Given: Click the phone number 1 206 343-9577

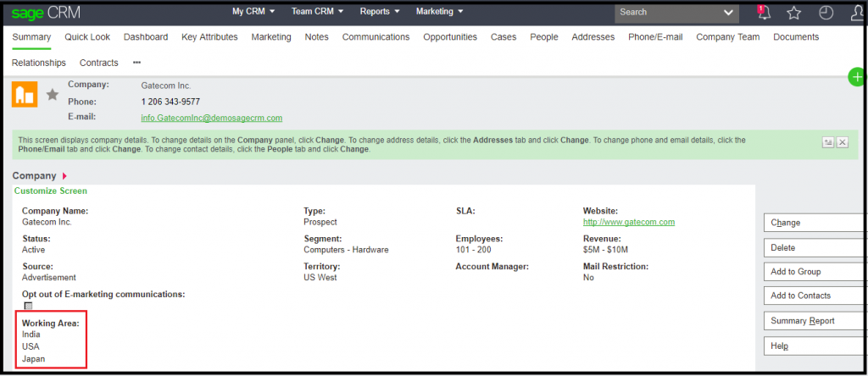Looking at the screenshot, I should (170, 102).
